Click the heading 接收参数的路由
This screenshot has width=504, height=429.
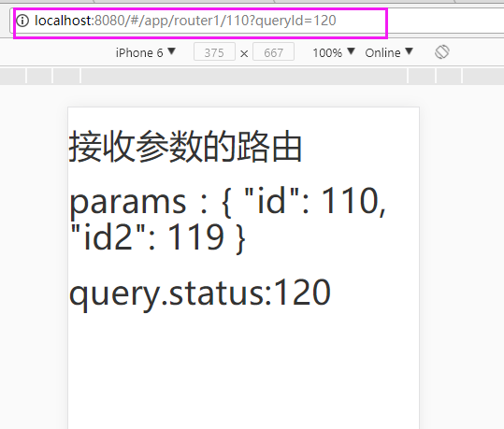(x=185, y=146)
